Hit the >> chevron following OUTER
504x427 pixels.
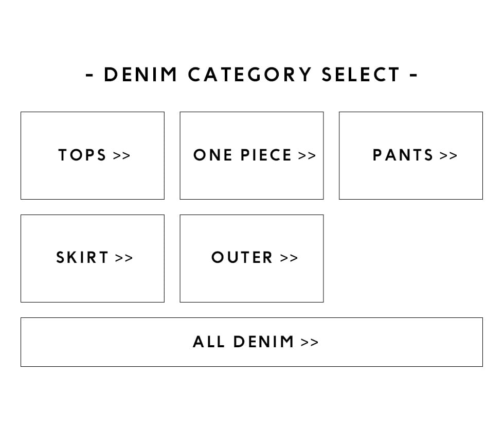coord(289,258)
